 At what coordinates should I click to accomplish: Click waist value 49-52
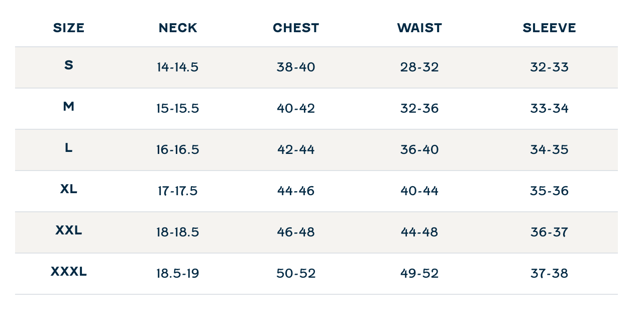pos(419,274)
